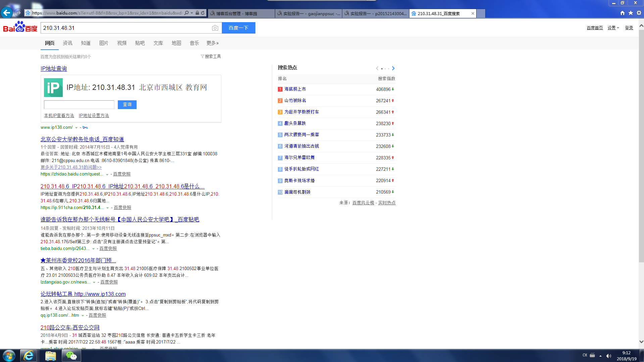Switch to the 图片 tab

104,43
